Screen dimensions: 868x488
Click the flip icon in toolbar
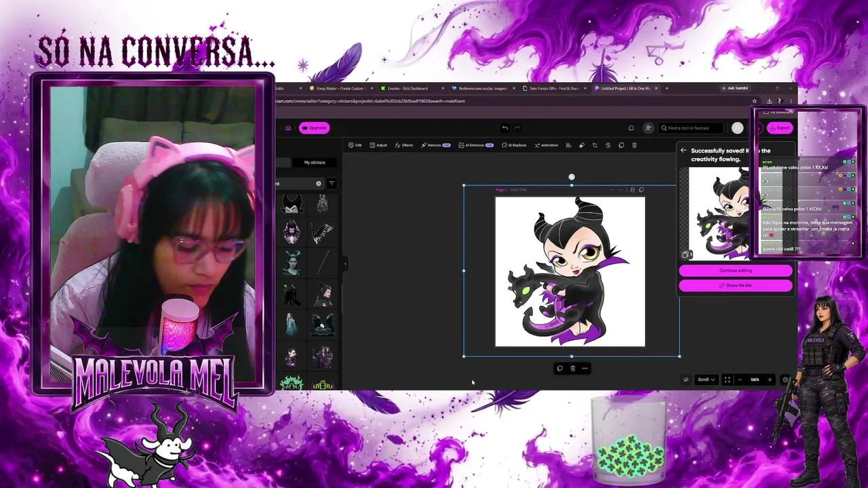coord(608,145)
